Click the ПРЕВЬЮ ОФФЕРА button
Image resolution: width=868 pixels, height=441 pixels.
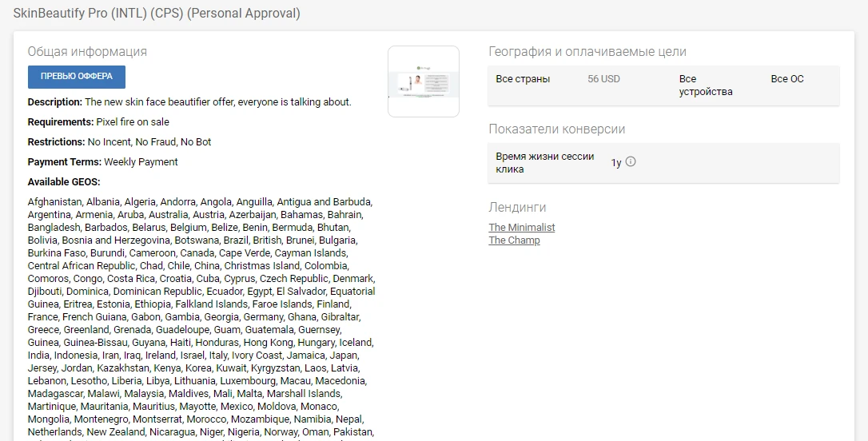point(77,77)
